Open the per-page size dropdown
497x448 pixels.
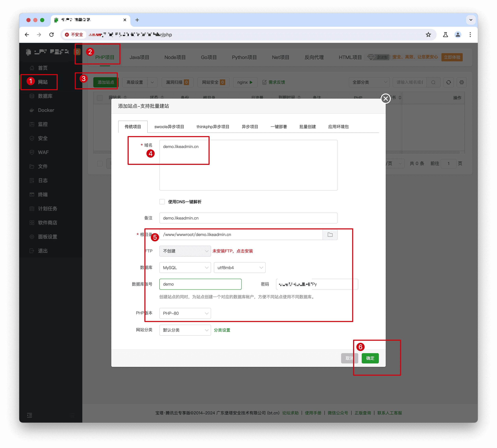coord(395,163)
